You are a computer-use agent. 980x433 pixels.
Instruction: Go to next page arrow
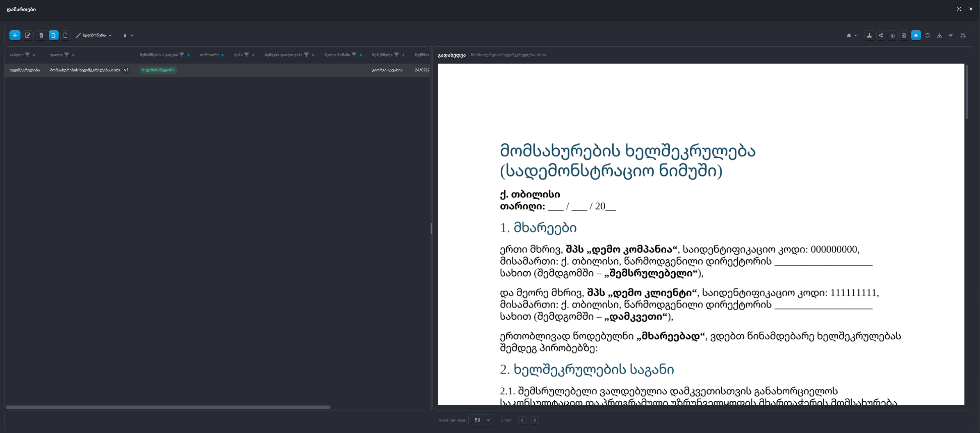535,420
